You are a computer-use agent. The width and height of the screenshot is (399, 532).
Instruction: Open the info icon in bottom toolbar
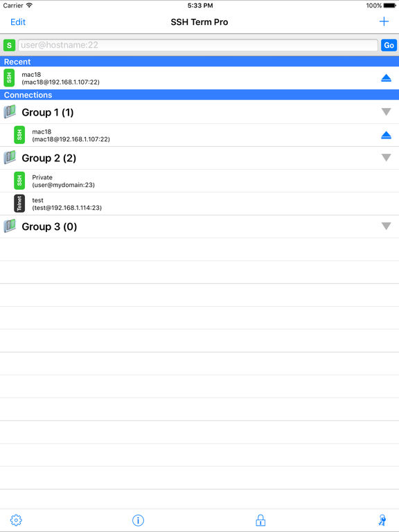click(138, 520)
